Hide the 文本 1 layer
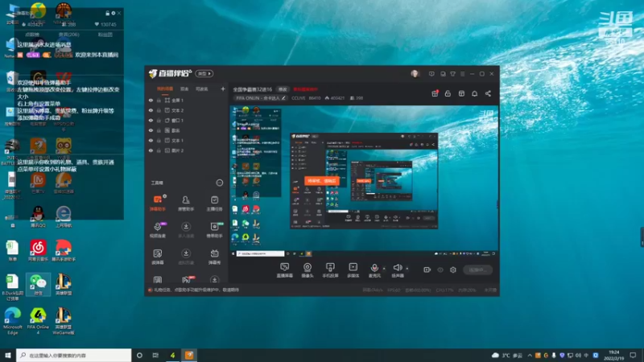This screenshot has width=644, height=362. (x=151, y=140)
